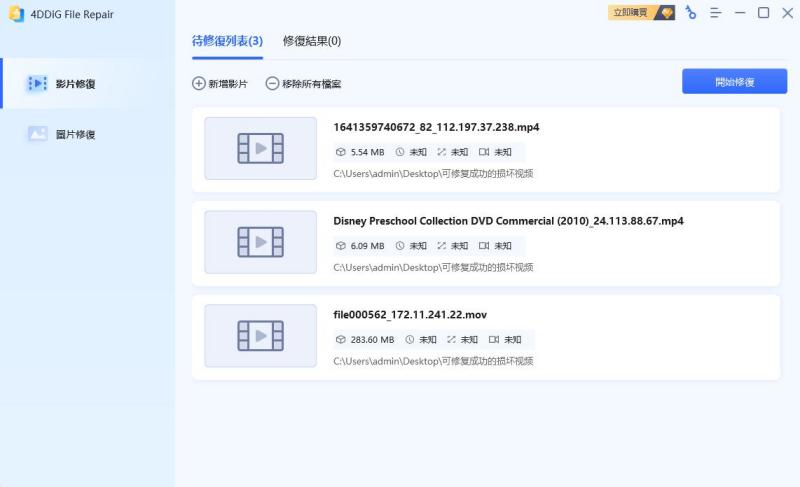
Task: Click resolution arrows icon in 6.09 MB row
Action: pyautogui.click(x=441, y=246)
